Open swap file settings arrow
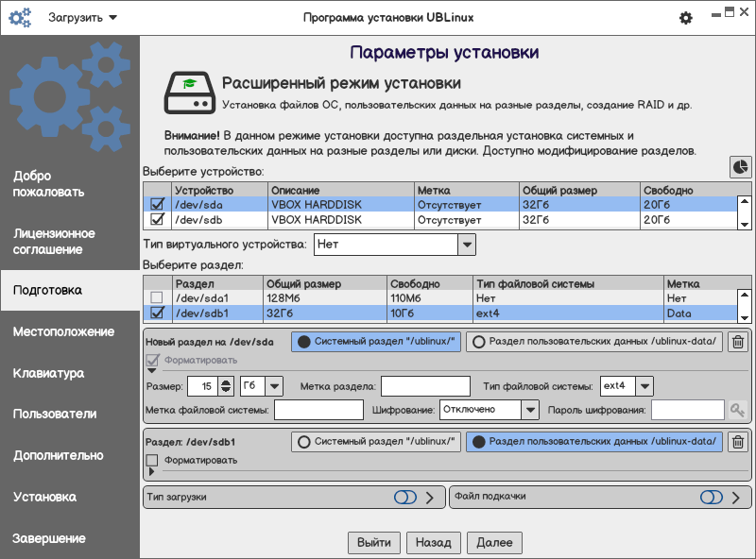Viewport: 756px width, 559px height. [736, 498]
